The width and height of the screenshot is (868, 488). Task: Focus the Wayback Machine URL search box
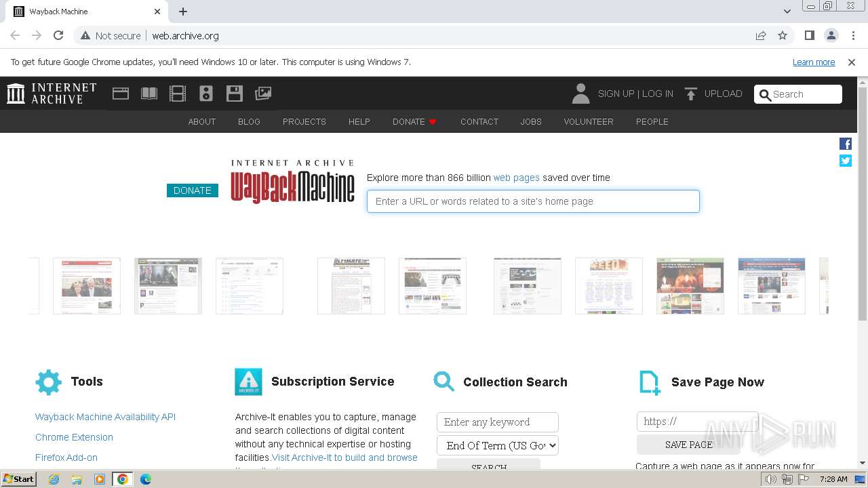click(533, 201)
